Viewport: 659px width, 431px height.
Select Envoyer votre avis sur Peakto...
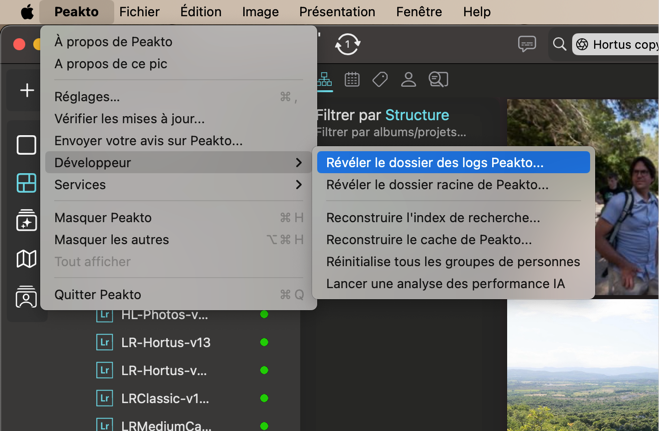179,140
